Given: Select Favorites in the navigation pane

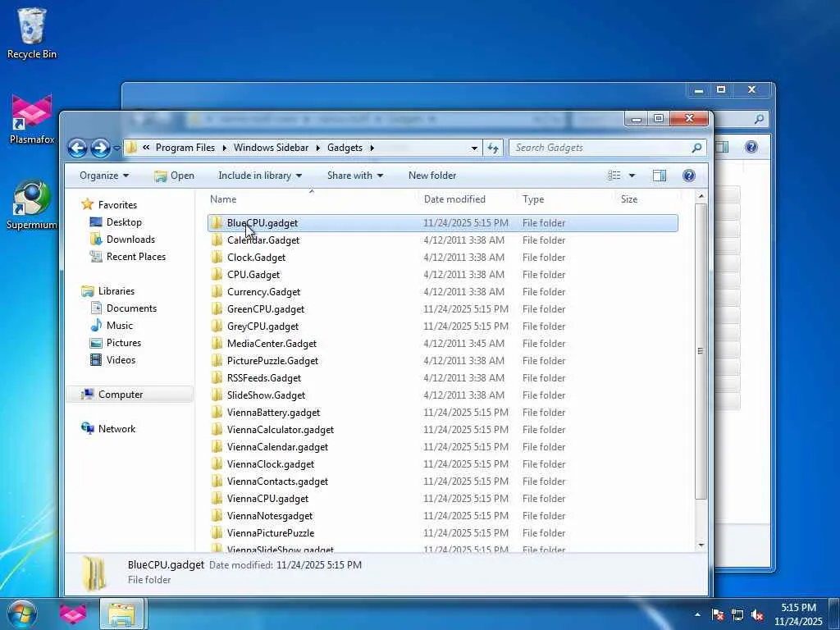Looking at the screenshot, I should tap(117, 204).
